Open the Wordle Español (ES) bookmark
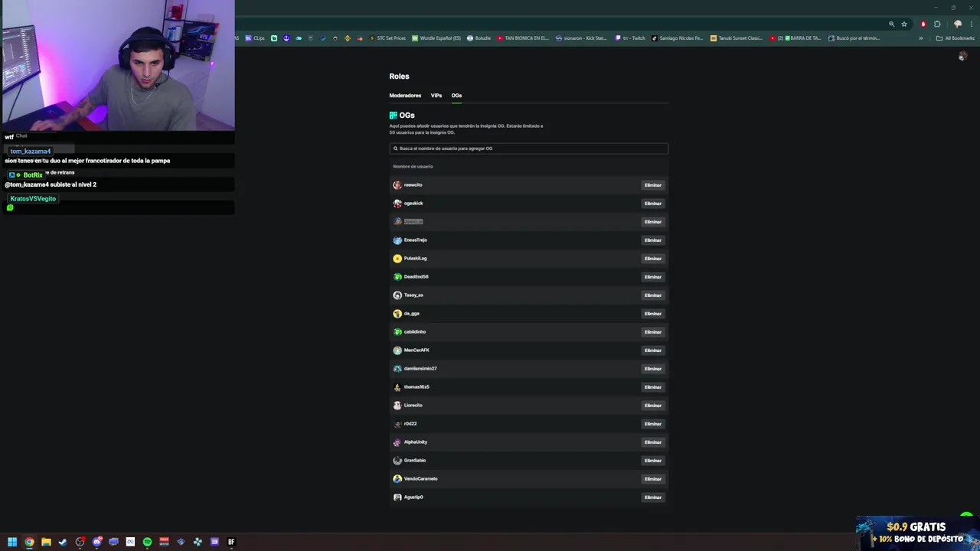Image resolution: width=980 pixels, height=551 pixels. point(436,38)
